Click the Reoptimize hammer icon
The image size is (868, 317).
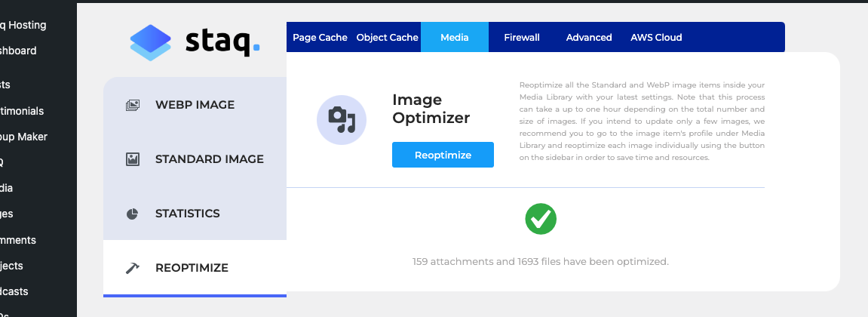pos(133,268)
